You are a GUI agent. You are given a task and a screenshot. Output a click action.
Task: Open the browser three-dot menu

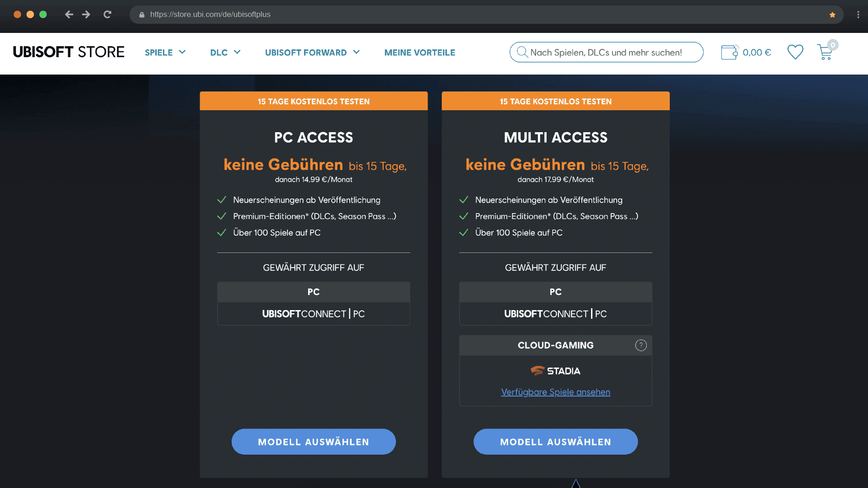point(858,15)
